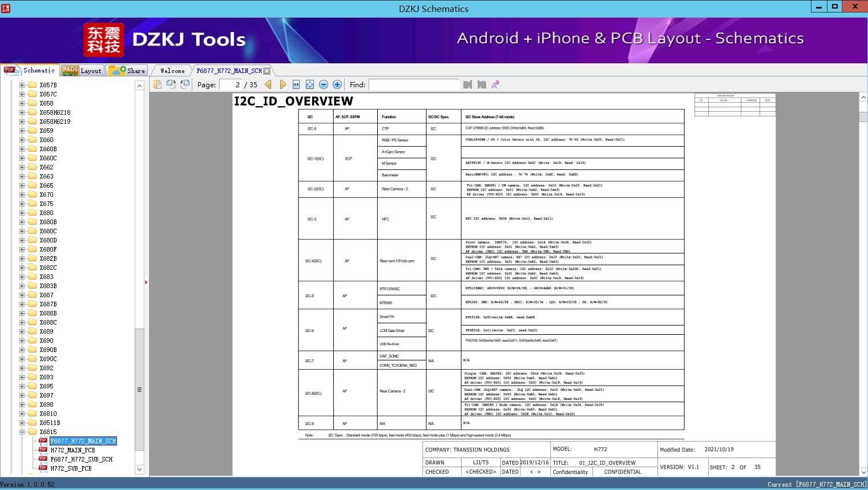Fit whole page in view
Viewport: 868px width, 490px height.
tap(310, 84)
